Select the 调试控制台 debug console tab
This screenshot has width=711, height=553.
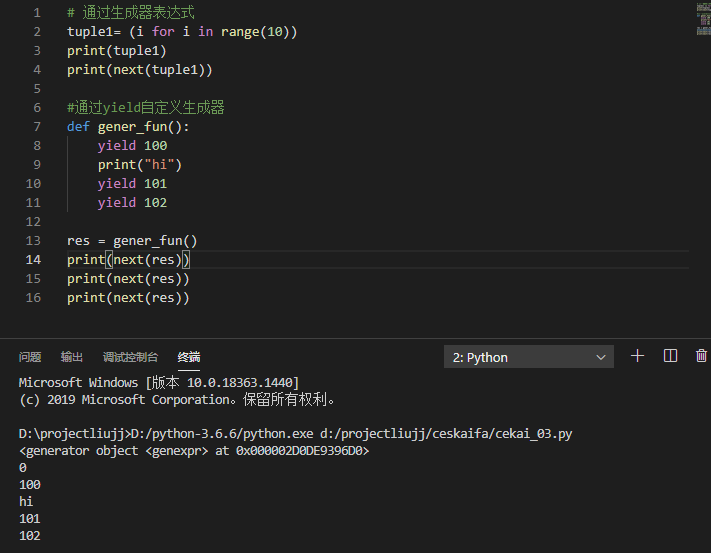[x=130, y=357]
